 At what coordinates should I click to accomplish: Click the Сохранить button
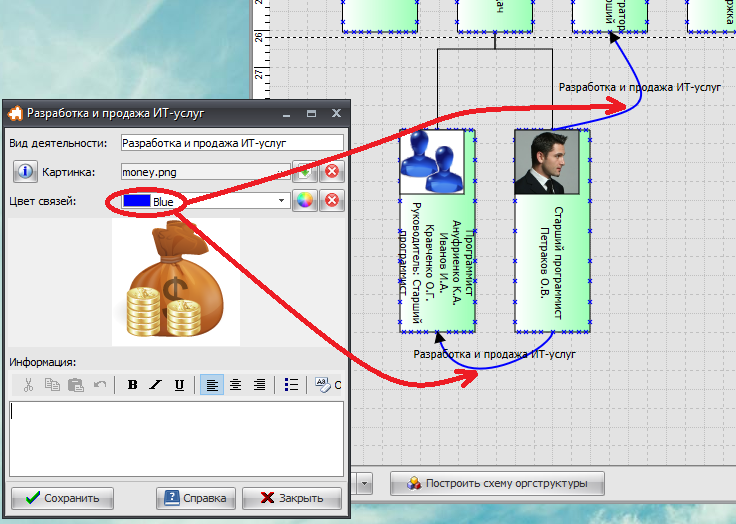pos(62,498)
